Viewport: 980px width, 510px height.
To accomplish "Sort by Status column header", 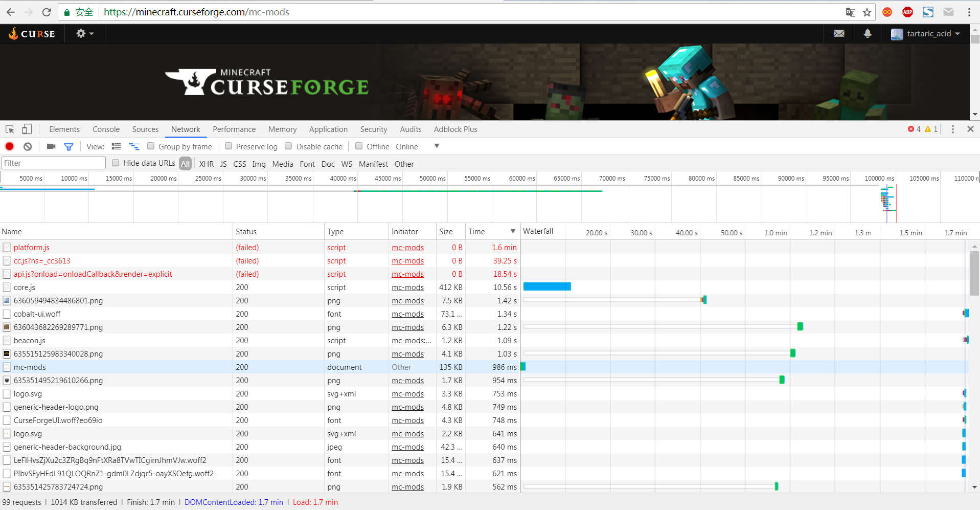I will 279,232.
